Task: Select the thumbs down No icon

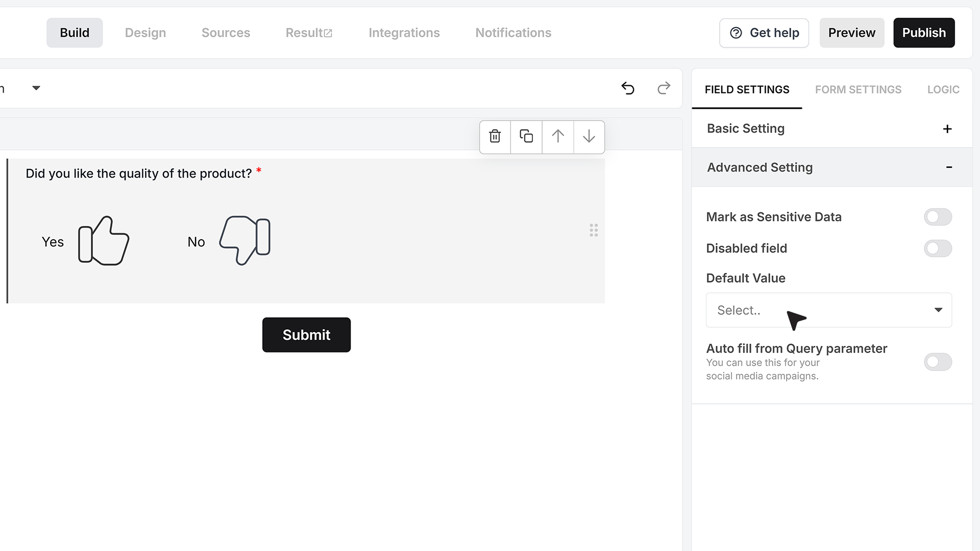Action: tap(245, 240)
